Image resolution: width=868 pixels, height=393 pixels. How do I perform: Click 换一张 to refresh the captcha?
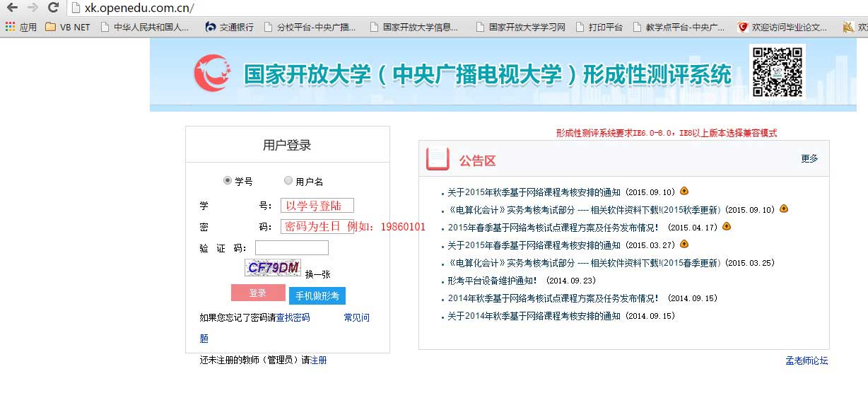point(317,274)
